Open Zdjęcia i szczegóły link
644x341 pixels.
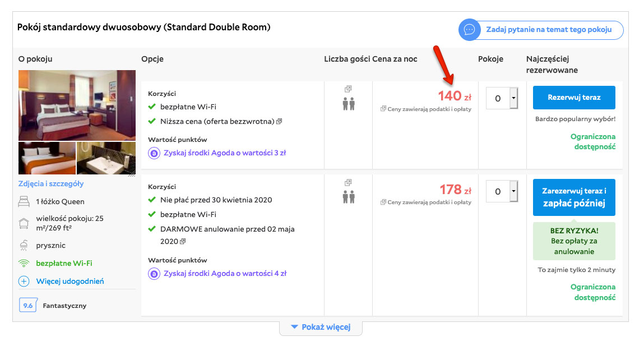(51, 183)
